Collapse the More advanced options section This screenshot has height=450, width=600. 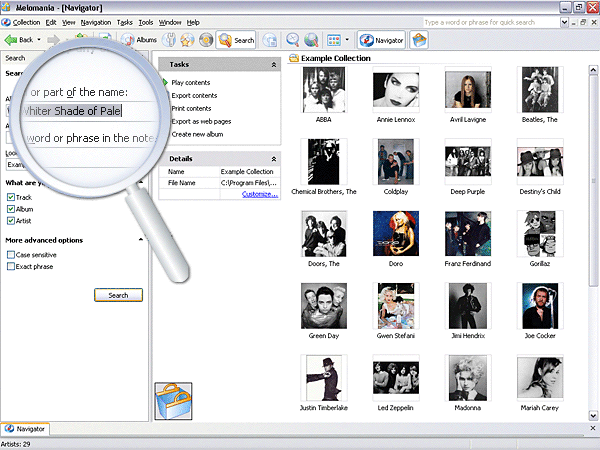pos(140,240)
